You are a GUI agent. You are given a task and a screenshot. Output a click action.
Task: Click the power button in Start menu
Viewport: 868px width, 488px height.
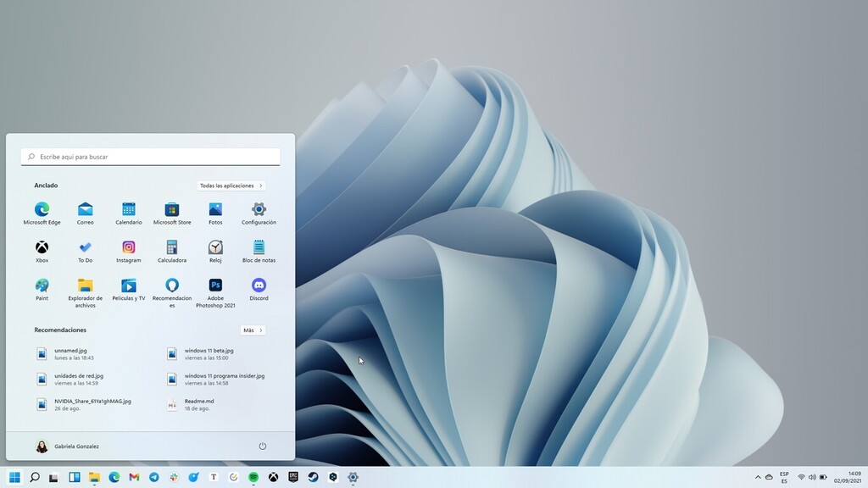[263, 446]
